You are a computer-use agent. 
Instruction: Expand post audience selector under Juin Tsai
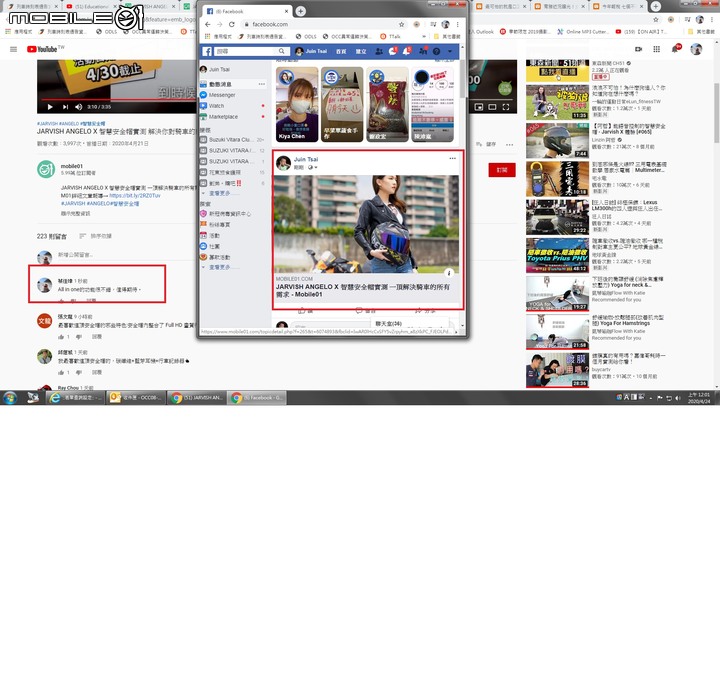pos(313,168)
